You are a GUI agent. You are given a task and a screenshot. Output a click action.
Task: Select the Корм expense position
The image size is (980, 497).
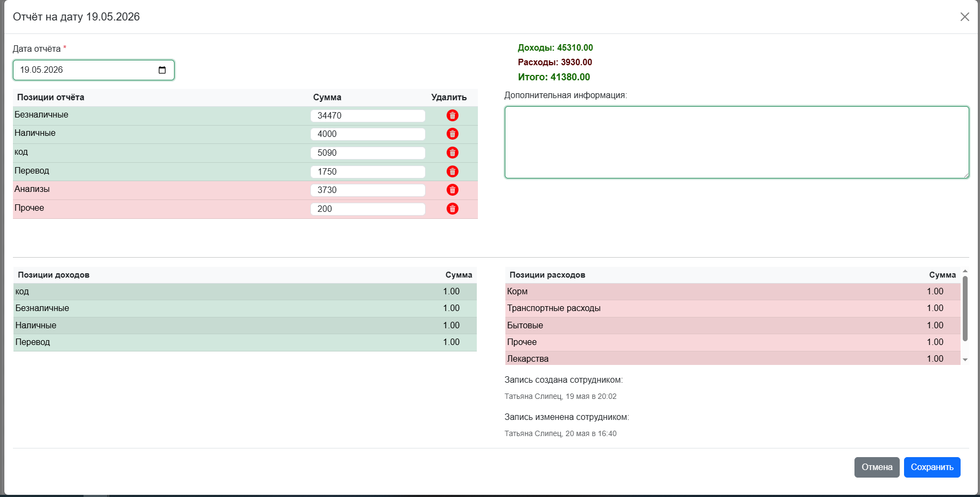[x=733, y=292]
